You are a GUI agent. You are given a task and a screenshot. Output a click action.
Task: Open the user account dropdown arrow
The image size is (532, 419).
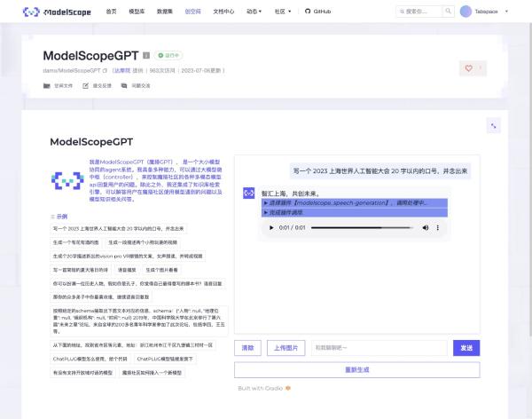[x=506, y=12]
